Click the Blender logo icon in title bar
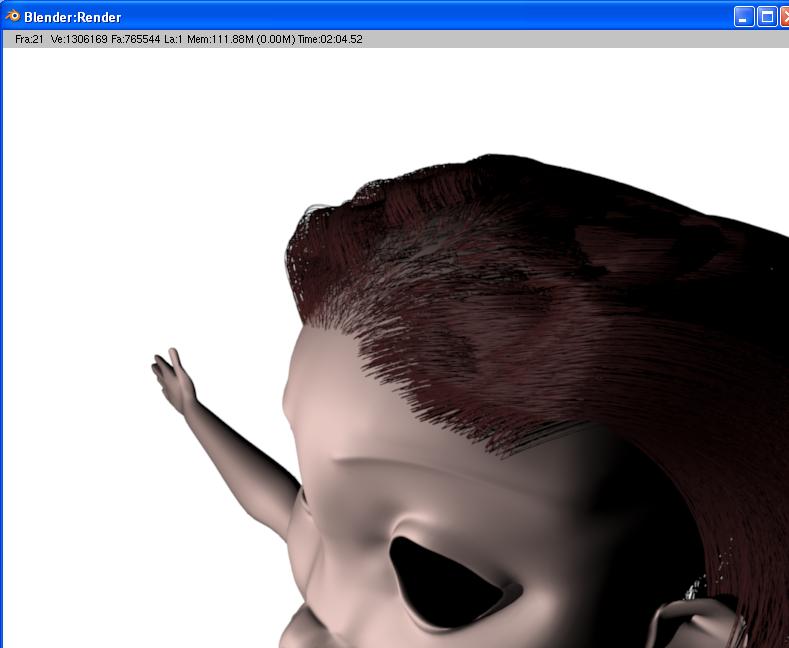 13,16
